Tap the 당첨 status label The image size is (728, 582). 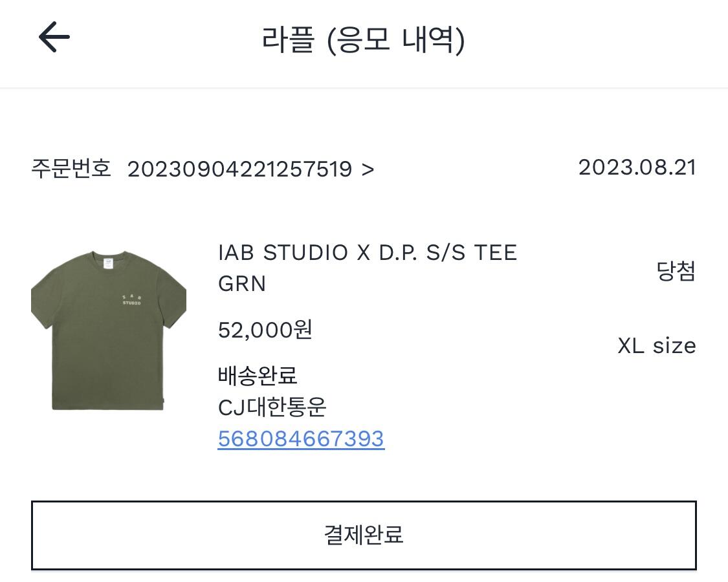(x=676, y=270)
